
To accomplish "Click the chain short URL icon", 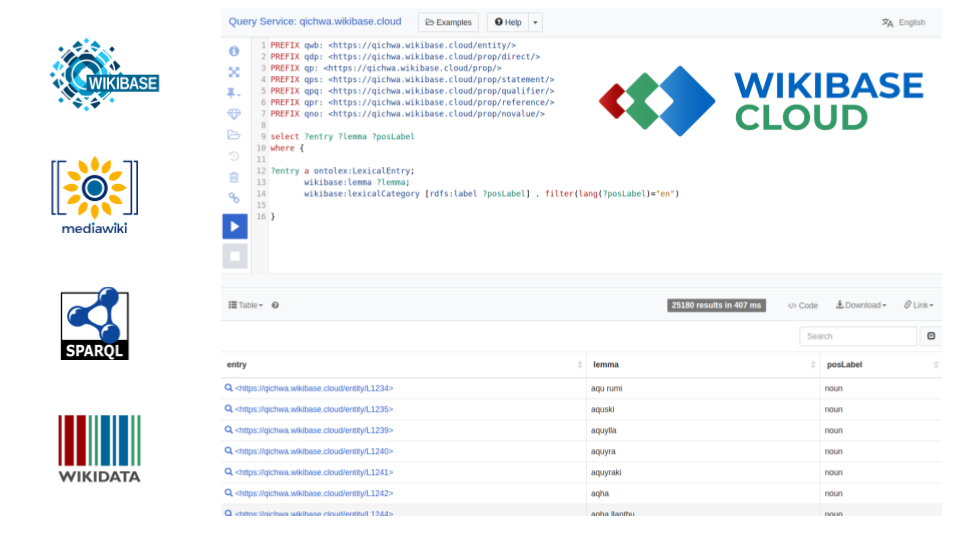I will (234, 198).
